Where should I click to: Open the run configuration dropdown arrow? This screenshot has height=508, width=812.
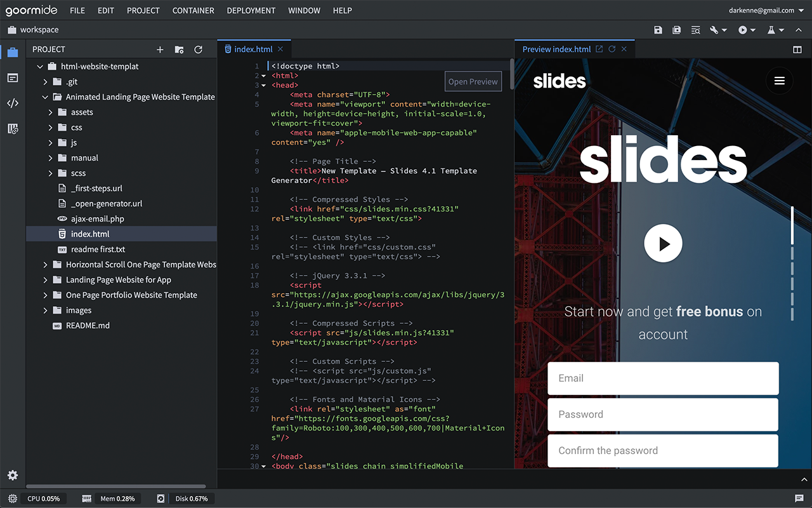[x=754, y=29]
